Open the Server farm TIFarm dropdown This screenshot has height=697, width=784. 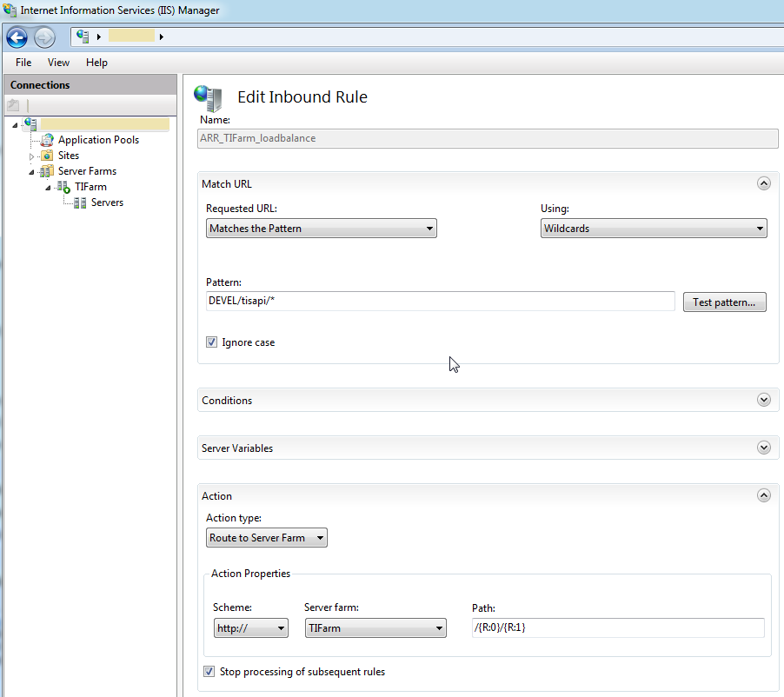click(375, 628)
